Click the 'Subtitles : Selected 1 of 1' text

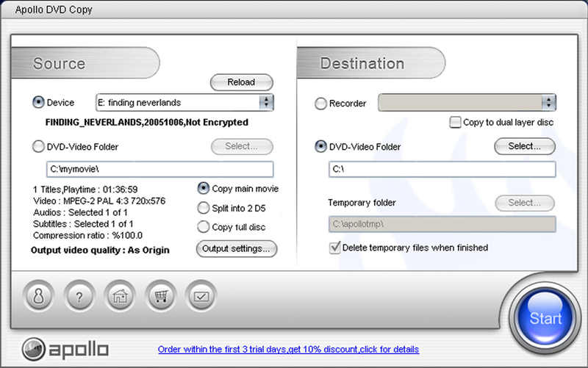pos(83,224)
